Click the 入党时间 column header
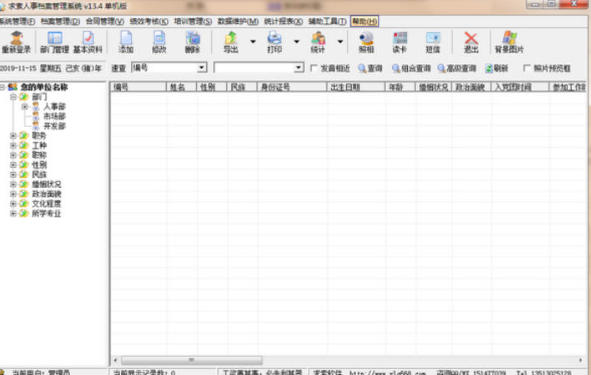Screen dimensions: 591x375 tap(520, 87)
